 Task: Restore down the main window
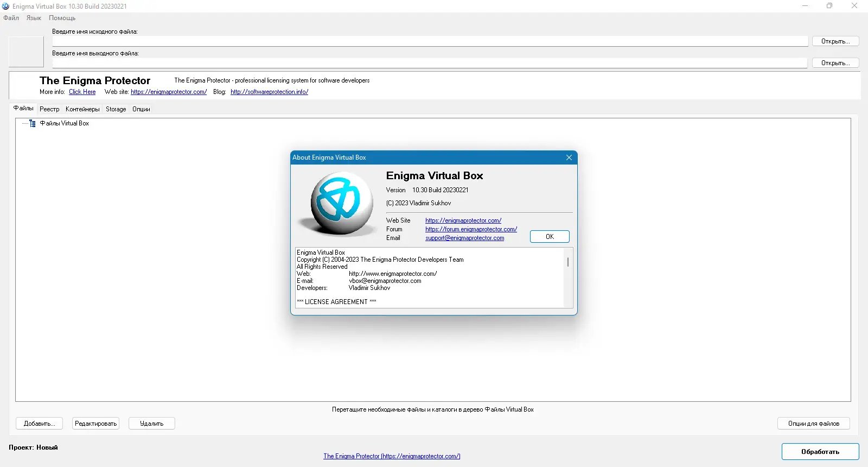[x=829, y=6]
